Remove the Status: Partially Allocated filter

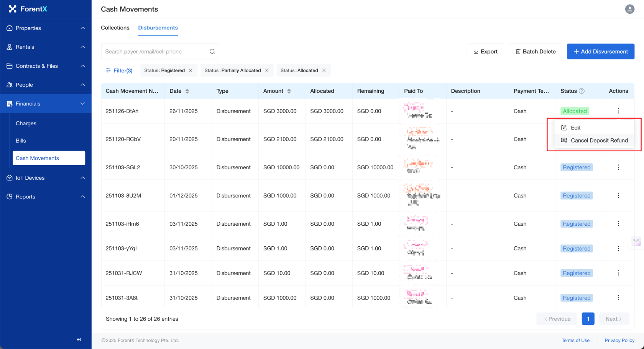(267, 70)
